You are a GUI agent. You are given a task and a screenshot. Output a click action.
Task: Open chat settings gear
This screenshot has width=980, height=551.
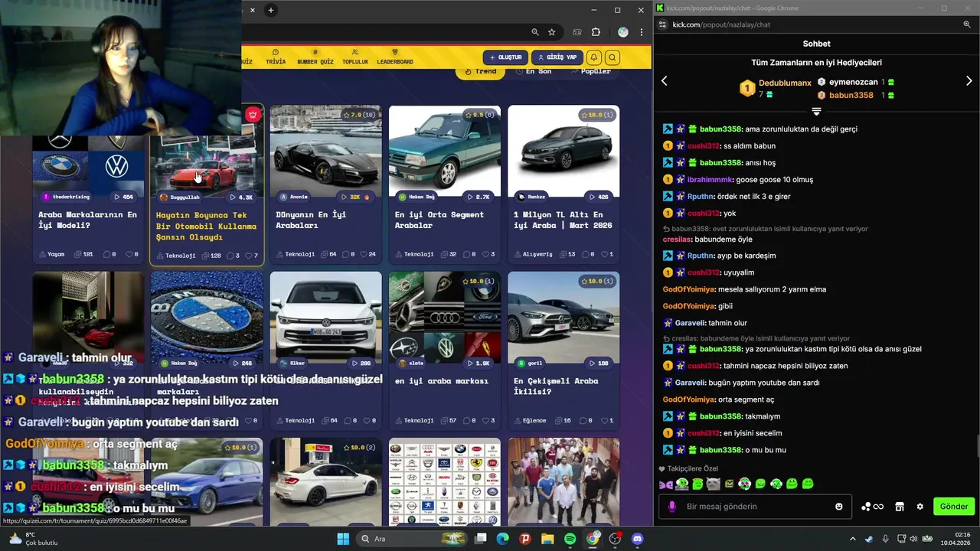[x=920, y=507]
